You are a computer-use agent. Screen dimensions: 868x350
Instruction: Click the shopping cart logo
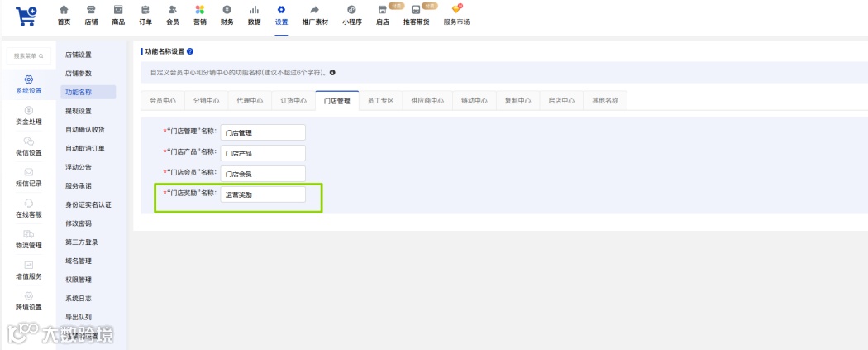coord(26,16)
